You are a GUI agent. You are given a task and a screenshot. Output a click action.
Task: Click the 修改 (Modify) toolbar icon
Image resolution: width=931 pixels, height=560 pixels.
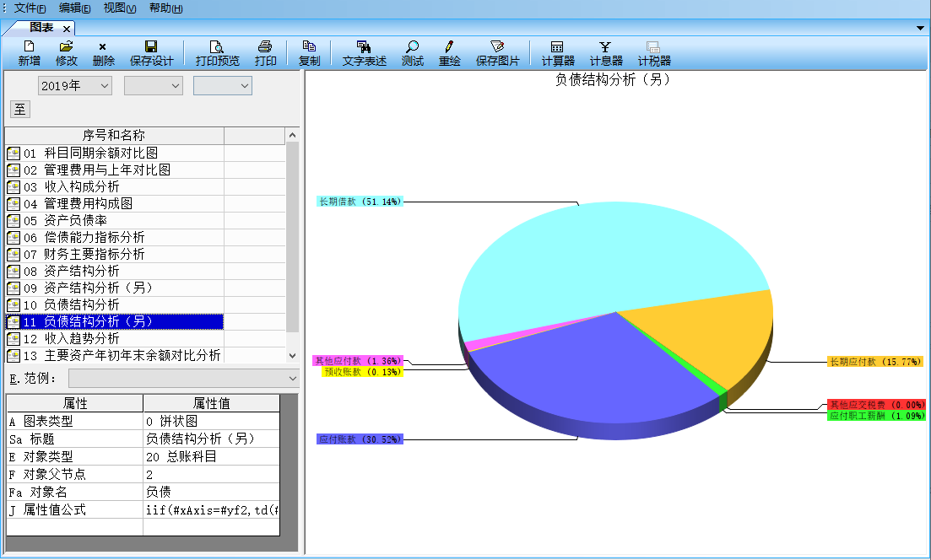pos(67,46)
